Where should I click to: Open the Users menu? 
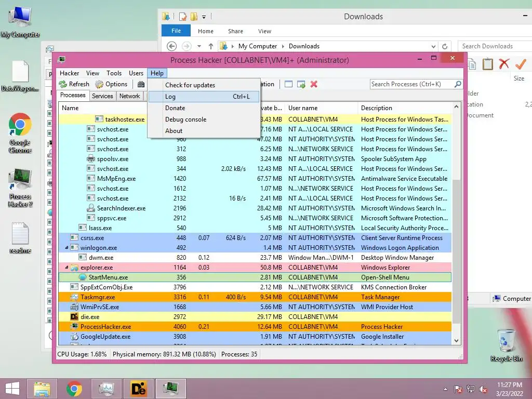pos(136,73)
